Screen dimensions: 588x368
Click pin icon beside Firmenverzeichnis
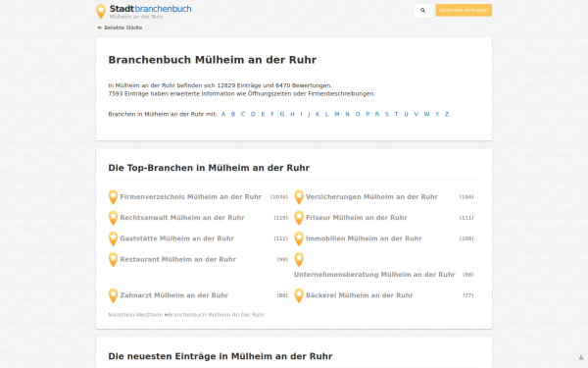pyautogui.click(x=113, y=197)
